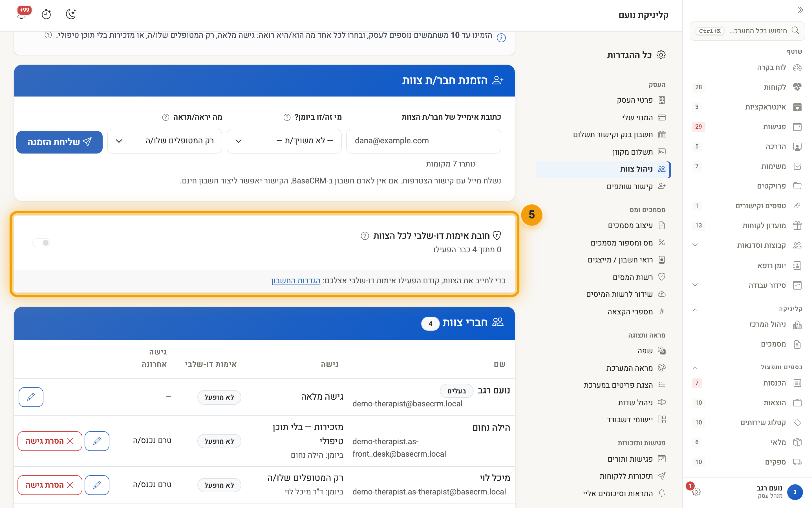Open רשות המסים settings item
This screenshot has height=508, width=812.
tap(603, 277)
